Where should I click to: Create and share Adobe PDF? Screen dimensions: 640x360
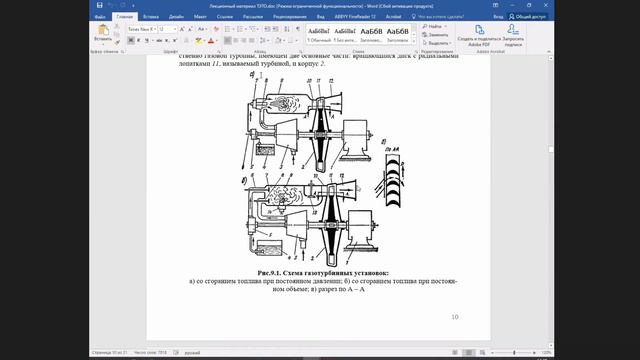(x=479, y=35)
